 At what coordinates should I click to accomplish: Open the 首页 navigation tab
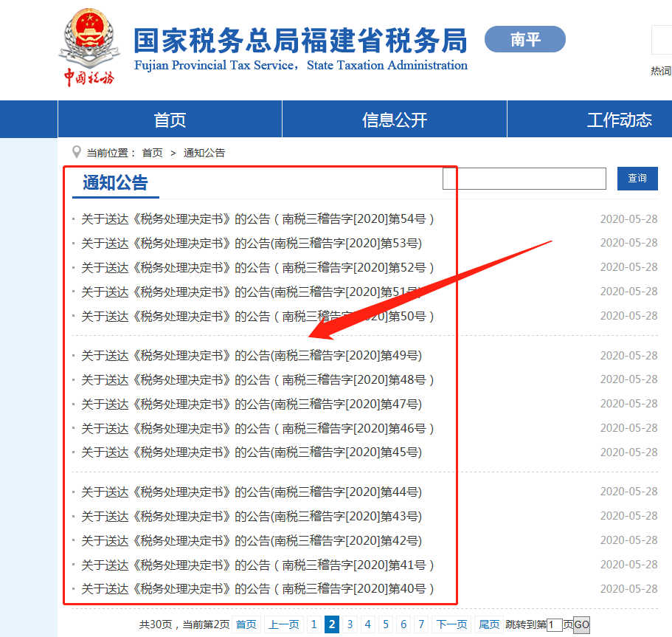tap(170, 120)
